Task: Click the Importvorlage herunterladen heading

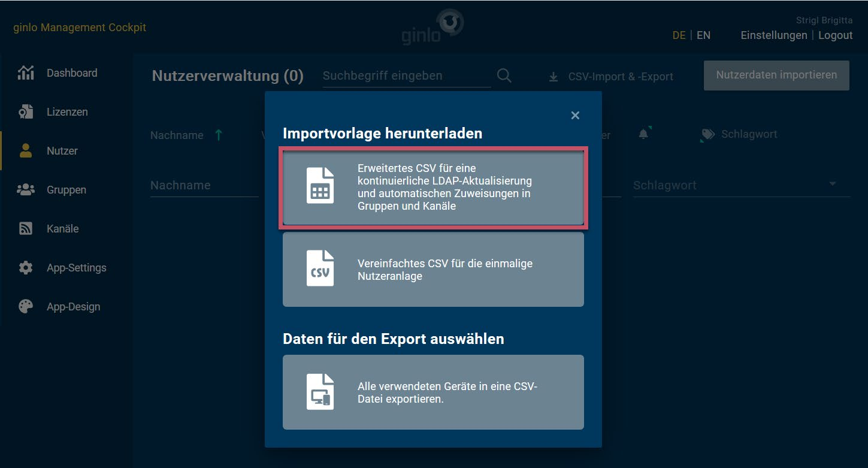Action: point(382,133)
